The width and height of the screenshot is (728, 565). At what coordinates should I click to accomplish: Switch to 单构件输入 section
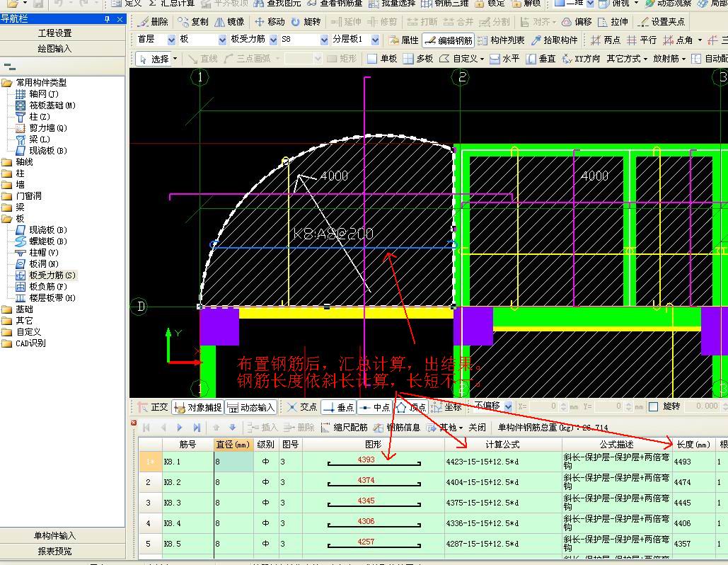pos(54,536)
